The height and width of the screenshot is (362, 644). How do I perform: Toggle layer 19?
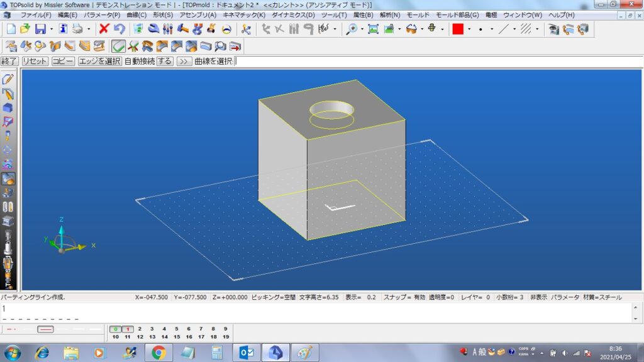point(226,337)
